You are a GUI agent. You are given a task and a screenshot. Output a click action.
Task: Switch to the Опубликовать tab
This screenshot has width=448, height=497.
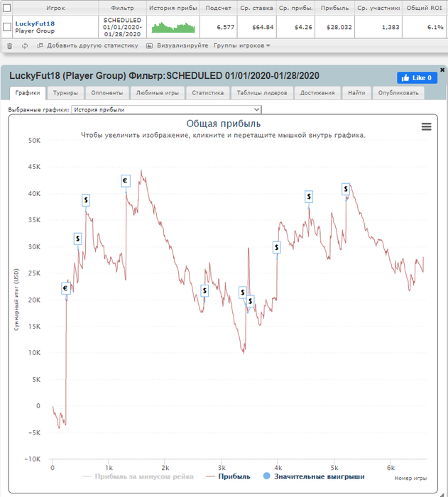coord(398,93)
